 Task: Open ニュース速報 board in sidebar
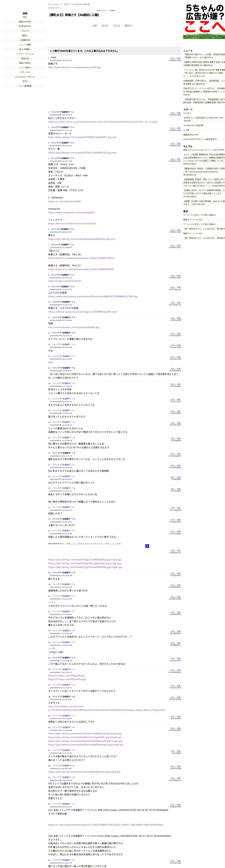pyautogui.click(x=25, y=44)
